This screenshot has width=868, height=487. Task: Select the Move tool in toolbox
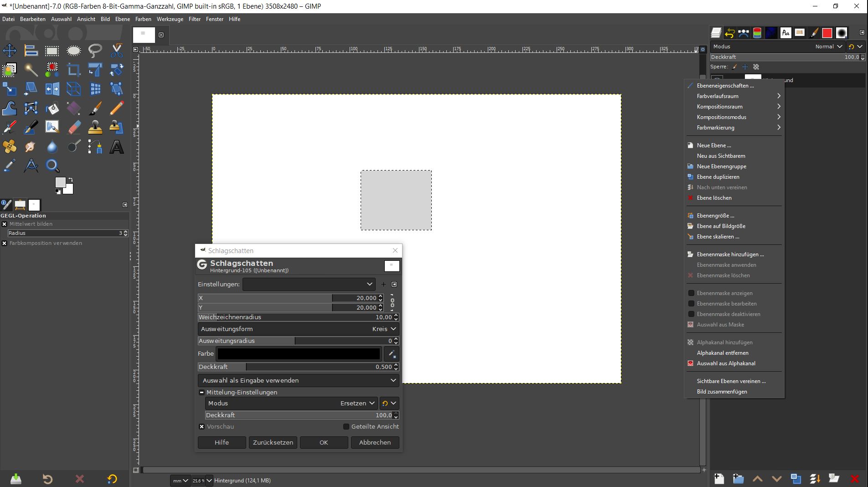click(10, 51)
